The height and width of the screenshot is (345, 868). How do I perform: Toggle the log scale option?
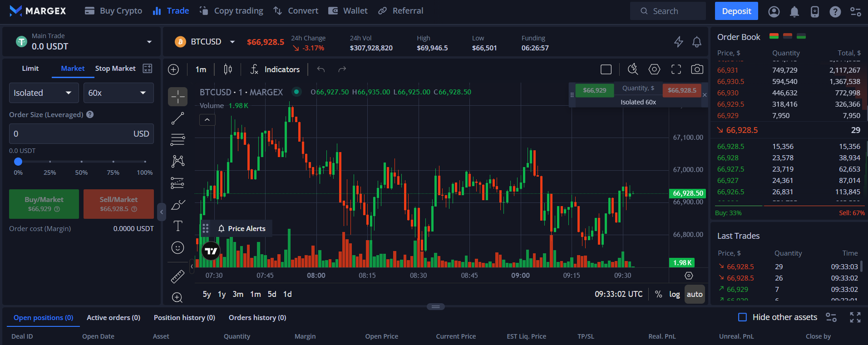point(674,294)
